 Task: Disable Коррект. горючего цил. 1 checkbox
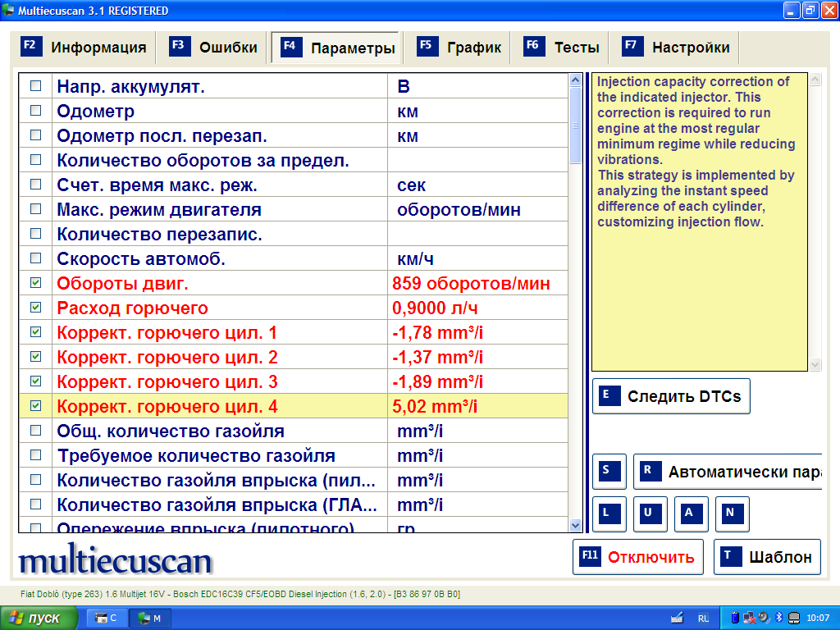(36, 332)
